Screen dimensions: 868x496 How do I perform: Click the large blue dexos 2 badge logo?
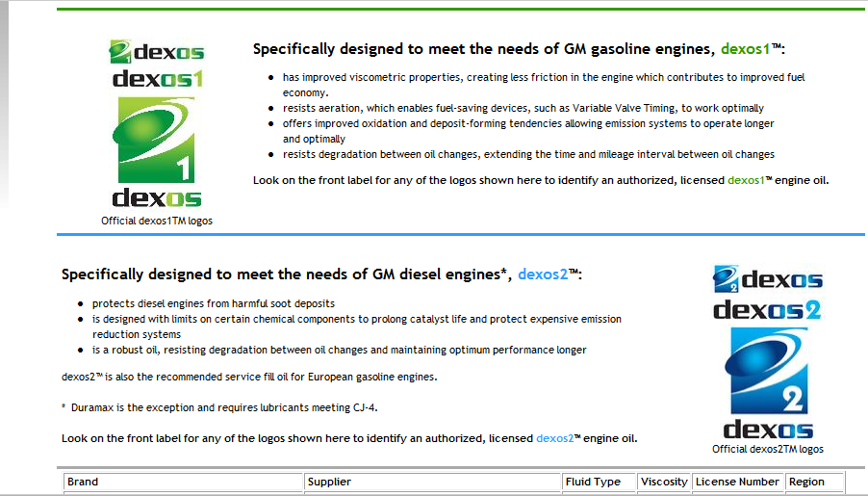(768, 371)
